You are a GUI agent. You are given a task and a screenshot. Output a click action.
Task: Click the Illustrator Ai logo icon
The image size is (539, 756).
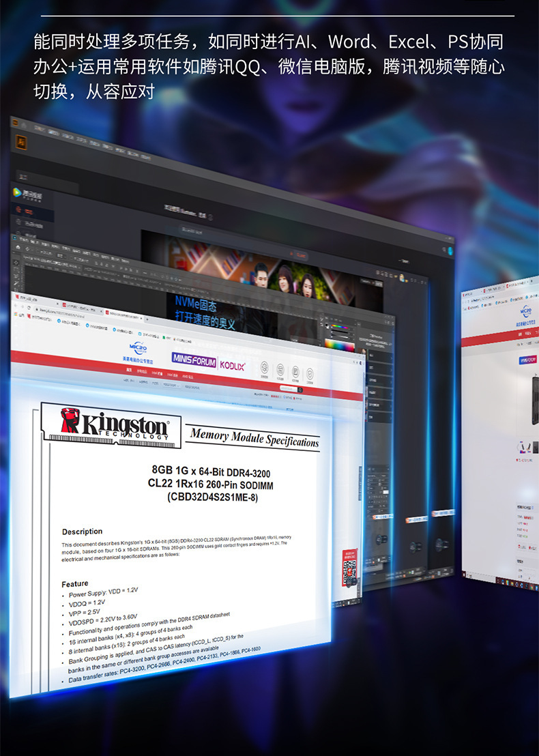coord(20,142)
